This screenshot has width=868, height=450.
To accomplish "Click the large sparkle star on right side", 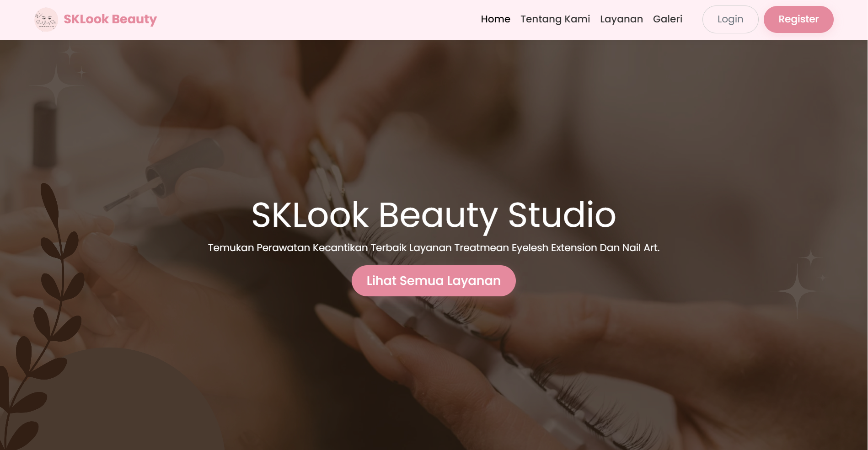I will (x=797, y=290).
